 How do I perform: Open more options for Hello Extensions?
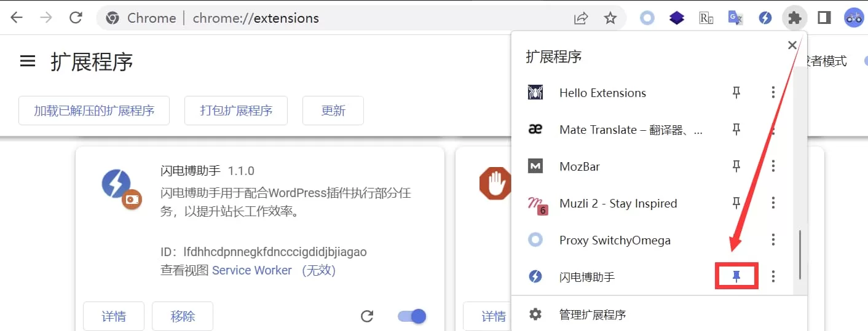(773, 93)
